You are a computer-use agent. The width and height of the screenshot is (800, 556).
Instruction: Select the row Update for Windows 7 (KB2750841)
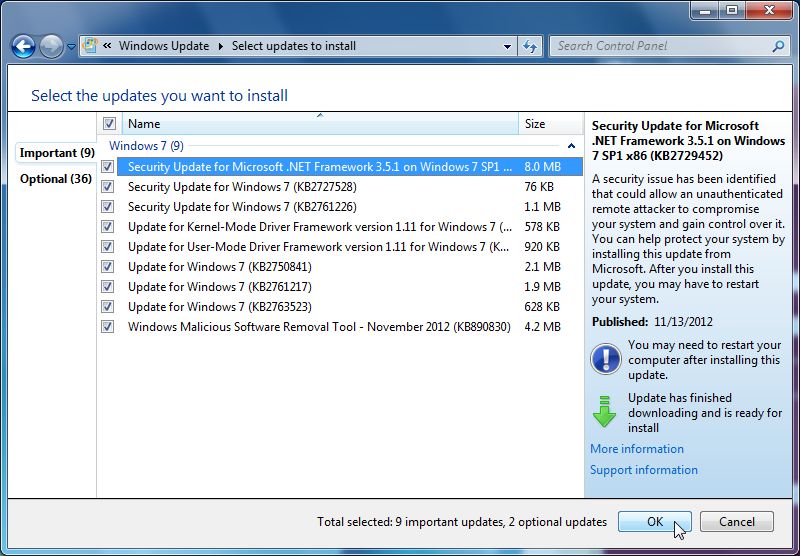coord(349,266)
